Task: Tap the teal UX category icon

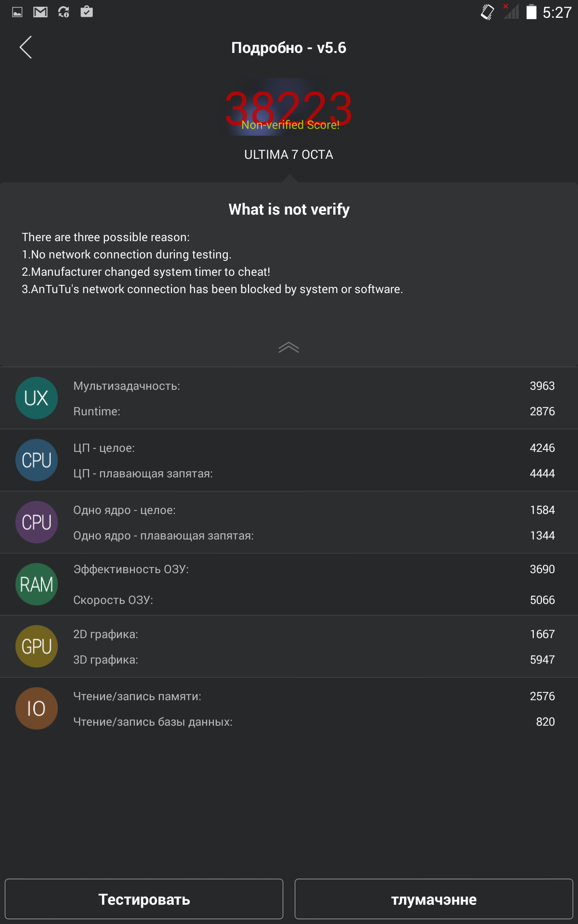Action: tap(37, 398)
